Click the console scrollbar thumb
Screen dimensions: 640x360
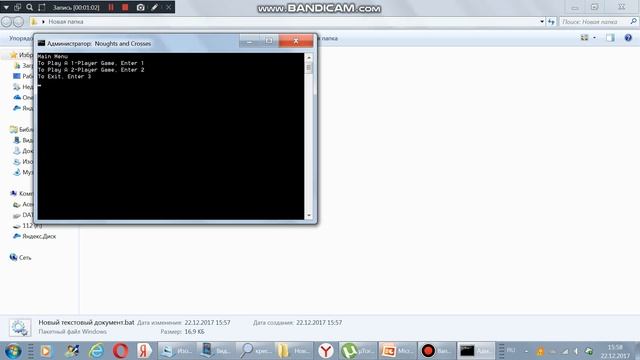coord(309,68)
